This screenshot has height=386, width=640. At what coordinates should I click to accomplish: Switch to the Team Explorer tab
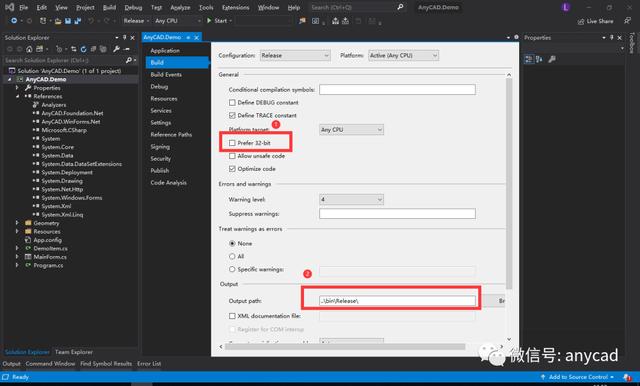[x=74, y=352]
